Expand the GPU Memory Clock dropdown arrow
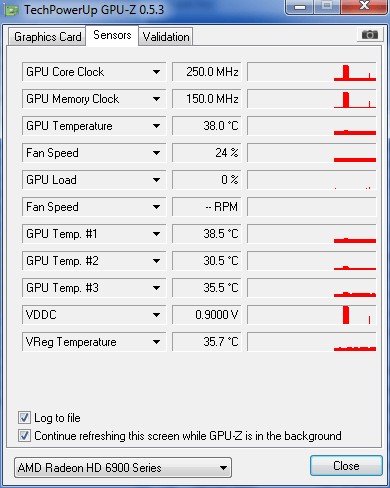The image size is (390, 488). (x=156, y=99)
